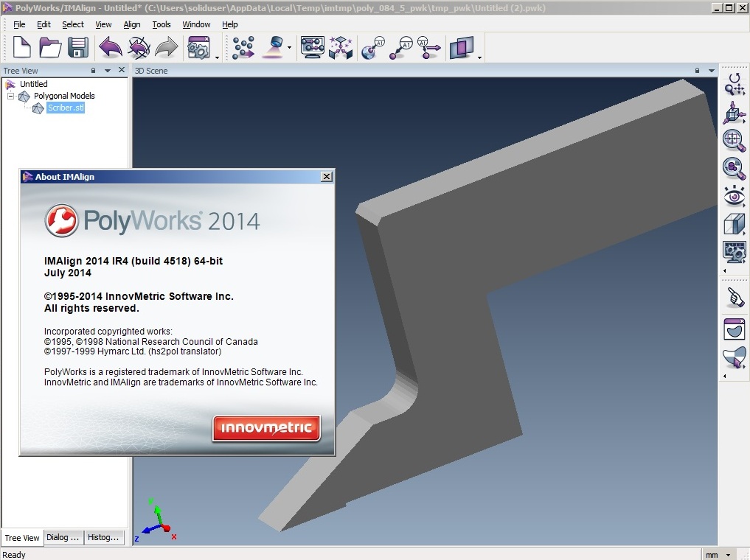Click the InnovMetric red logo button
This screenshot has width=750, height=560.
click(266, 428)
